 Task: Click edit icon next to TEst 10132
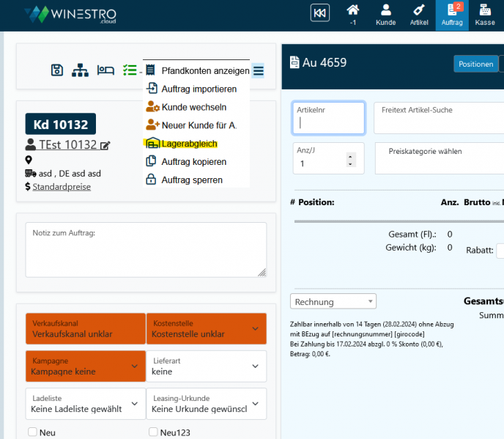coord(105,145)
